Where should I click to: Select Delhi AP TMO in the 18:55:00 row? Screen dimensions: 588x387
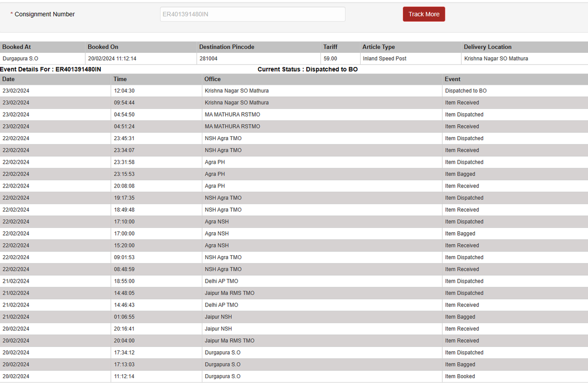(x=221, y=281)
